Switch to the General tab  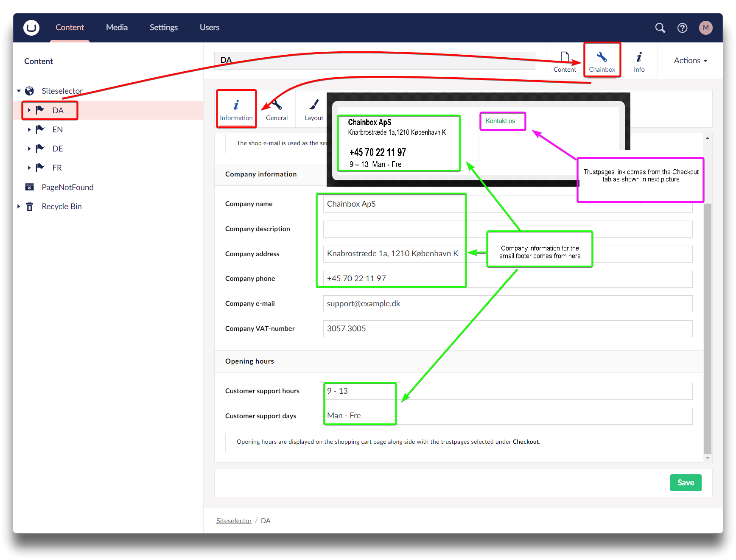(x=277, y=110)
